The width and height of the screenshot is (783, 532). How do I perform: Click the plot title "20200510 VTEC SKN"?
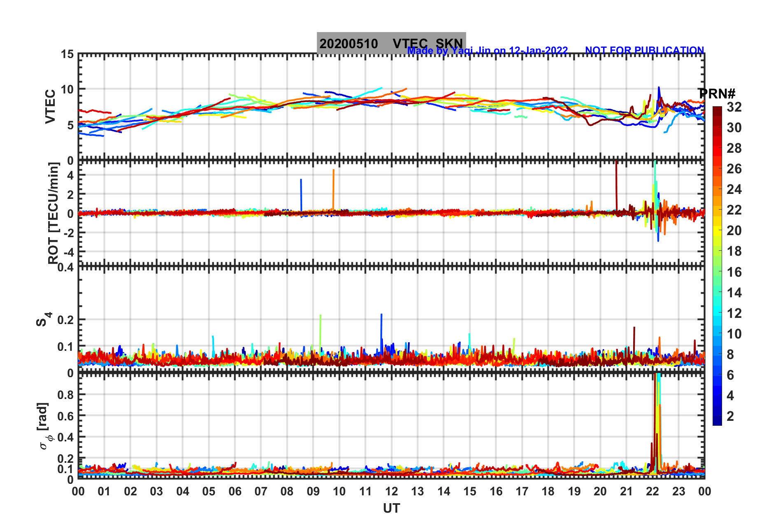point(391,43)
